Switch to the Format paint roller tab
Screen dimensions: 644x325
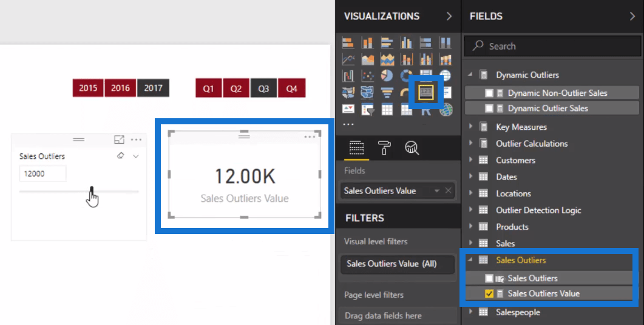(x=384, y=148)
